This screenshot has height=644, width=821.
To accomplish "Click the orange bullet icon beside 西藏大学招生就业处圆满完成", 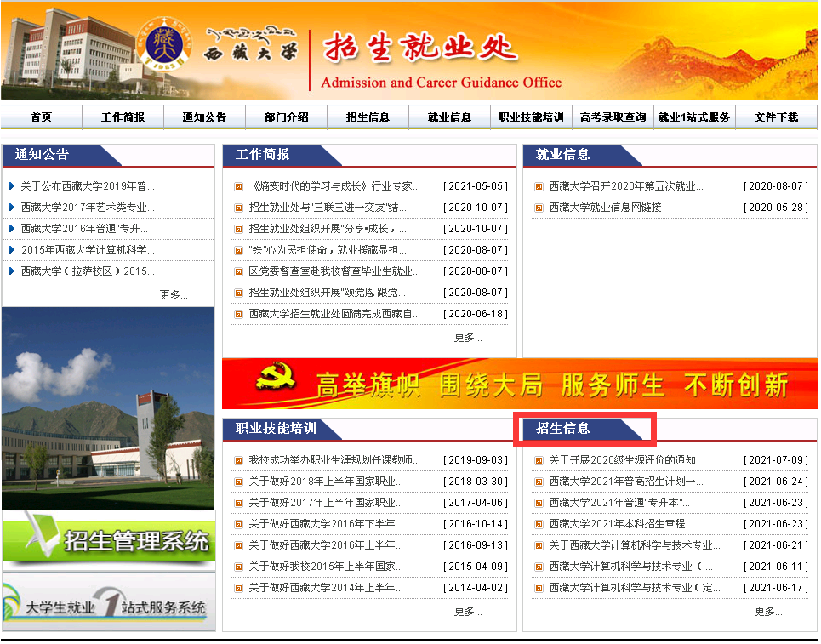I will pos(238,314).
